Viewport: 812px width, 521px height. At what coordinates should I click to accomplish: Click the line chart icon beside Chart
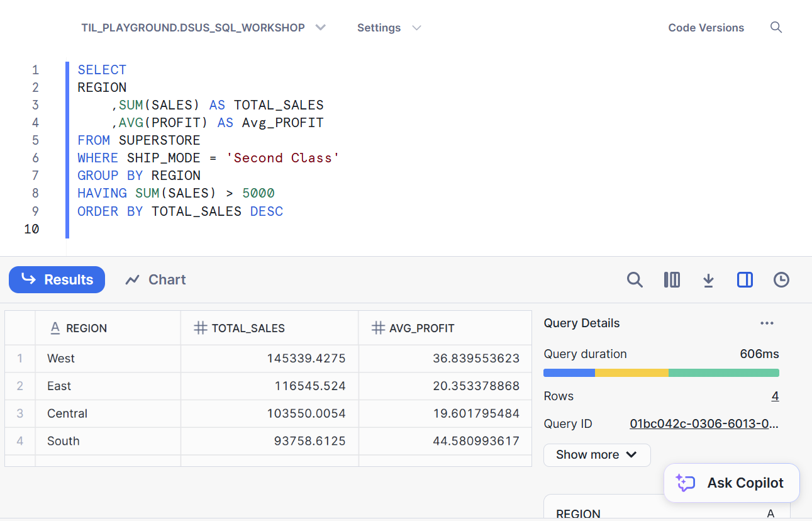(132, 280)
